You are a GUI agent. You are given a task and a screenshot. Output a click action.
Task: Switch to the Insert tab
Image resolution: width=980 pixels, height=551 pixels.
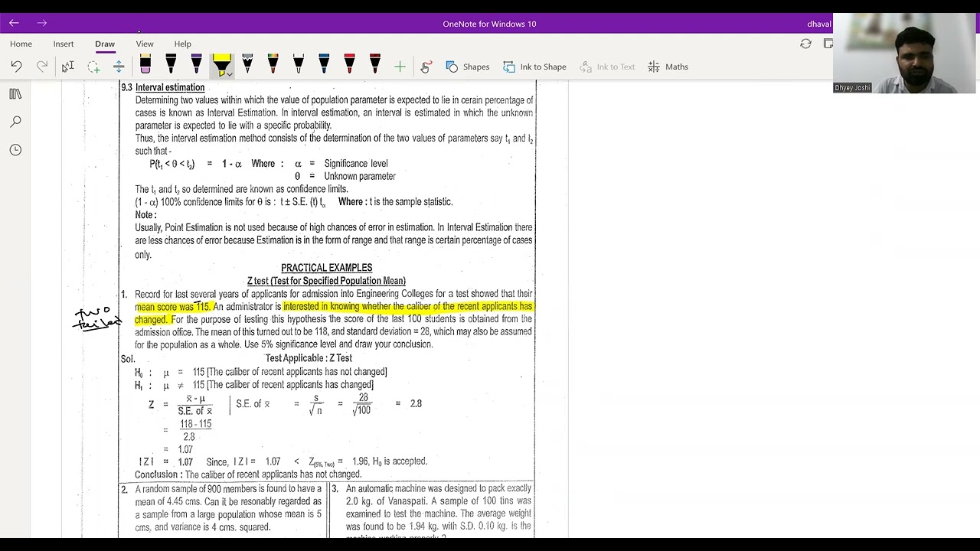tap(64, 44)
